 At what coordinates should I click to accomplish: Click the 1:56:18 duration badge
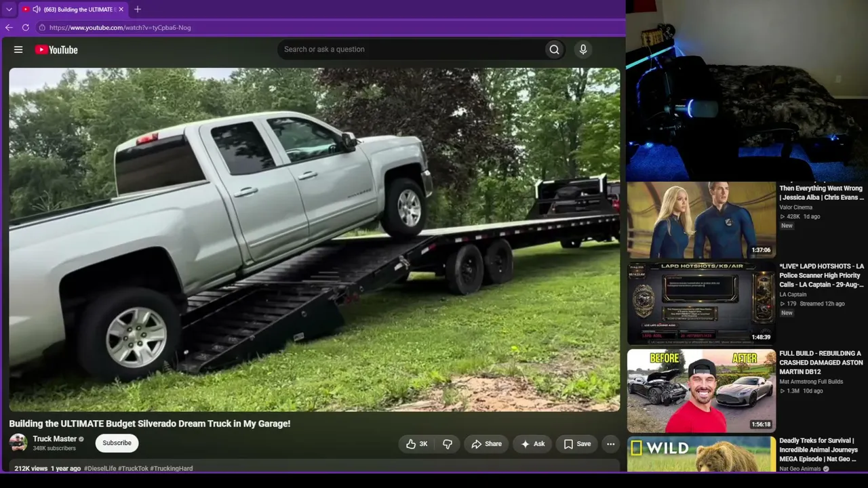point(761,424)
